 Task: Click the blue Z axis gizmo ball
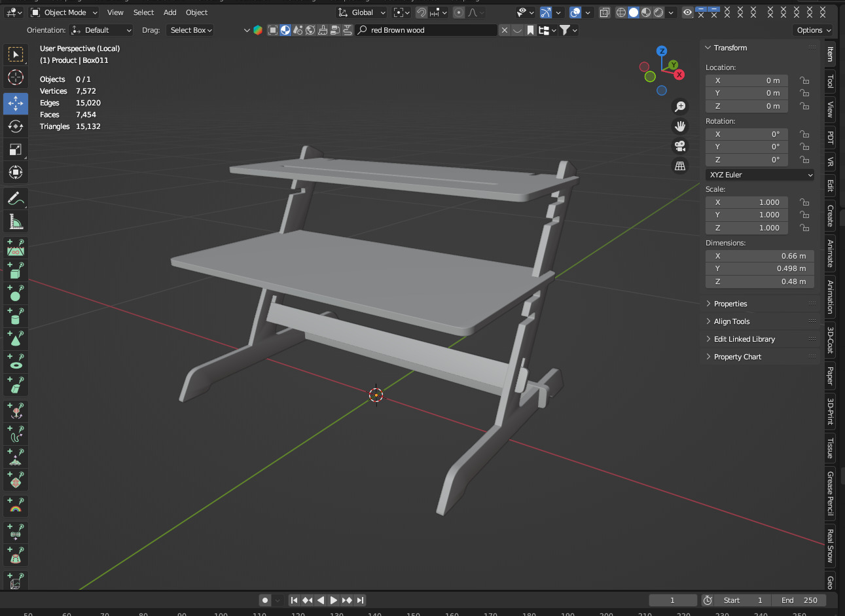tap(662, 51)
